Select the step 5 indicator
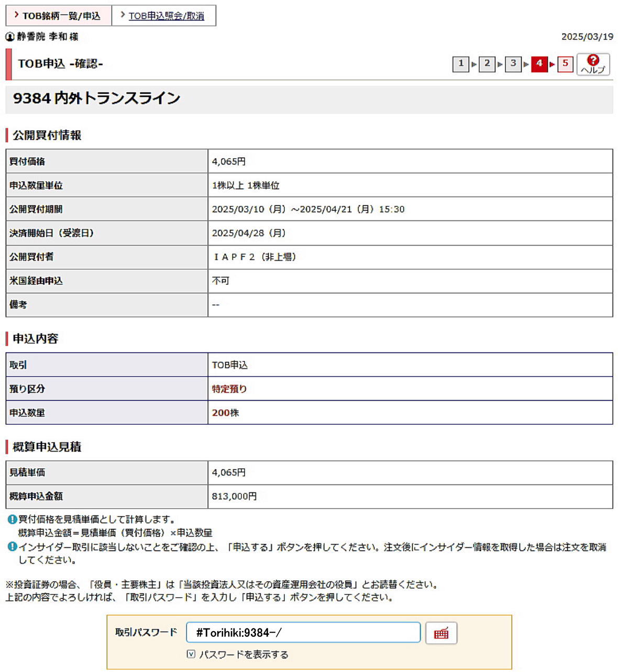The width and height of the screenshot is (618, 672). (565, 64)
